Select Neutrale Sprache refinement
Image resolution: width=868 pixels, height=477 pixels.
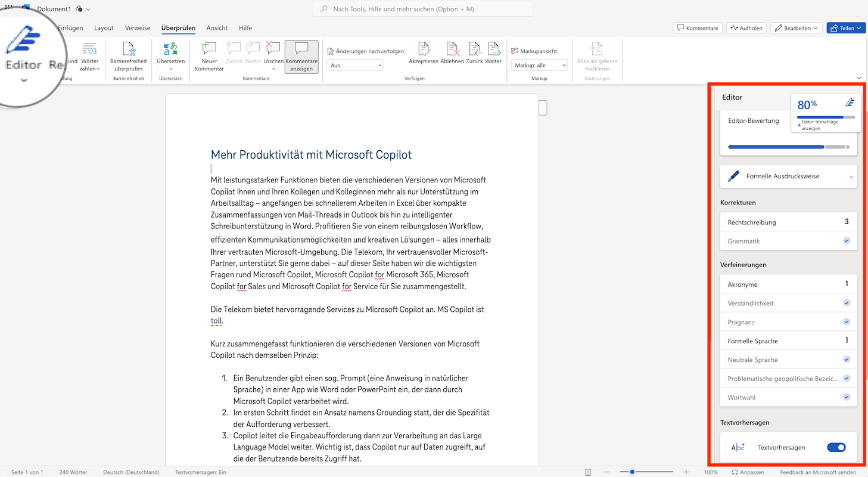[789, 360]
